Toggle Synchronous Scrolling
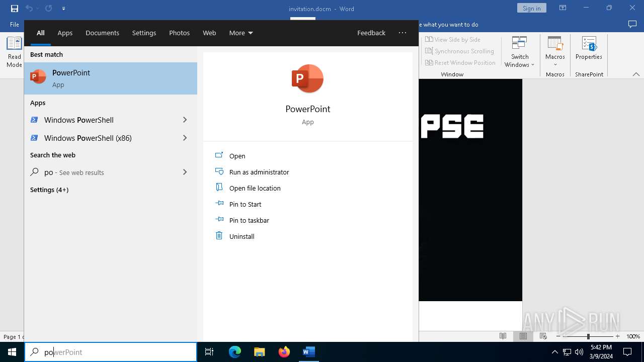 (x=459, y=51)
